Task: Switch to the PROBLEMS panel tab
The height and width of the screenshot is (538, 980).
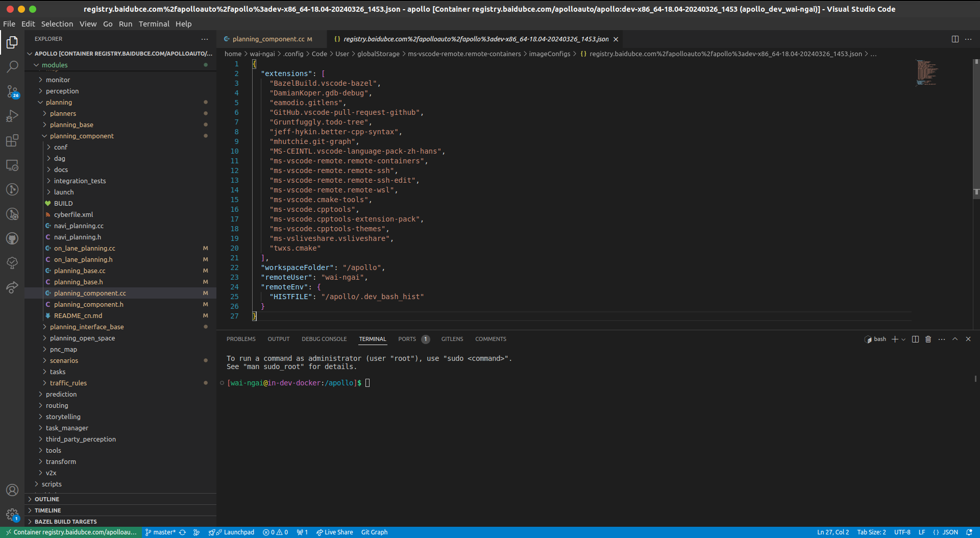Action: click(x=241, y=339)
